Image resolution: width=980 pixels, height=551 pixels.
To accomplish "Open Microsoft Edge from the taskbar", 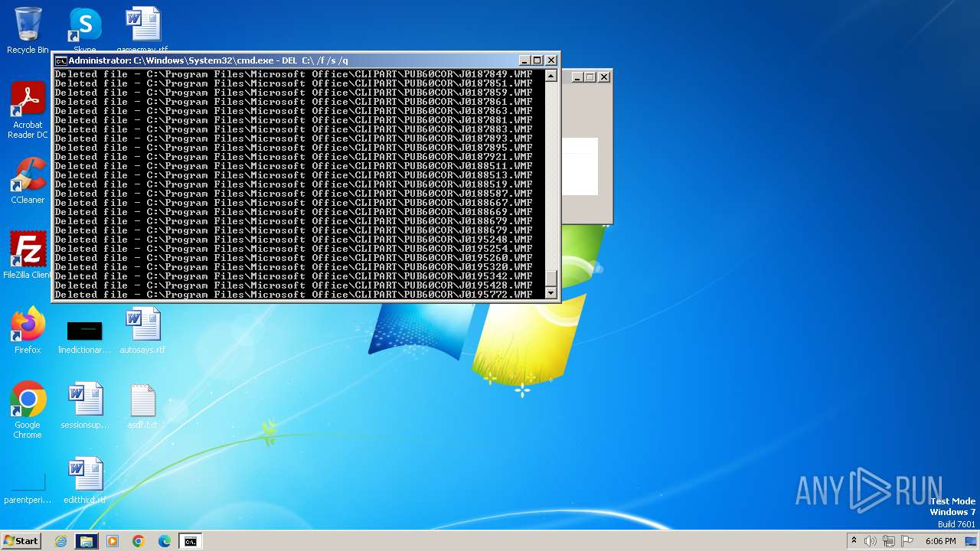I will tap(165, 541).
